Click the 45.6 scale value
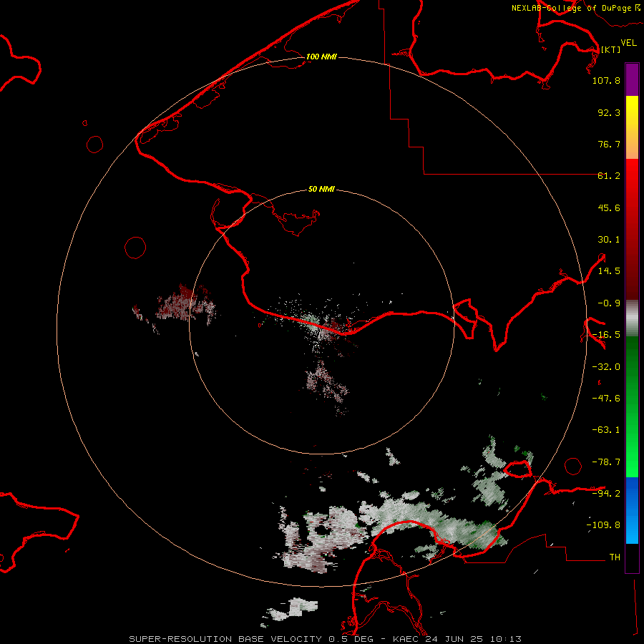644x644 pixels. [609, 208]
